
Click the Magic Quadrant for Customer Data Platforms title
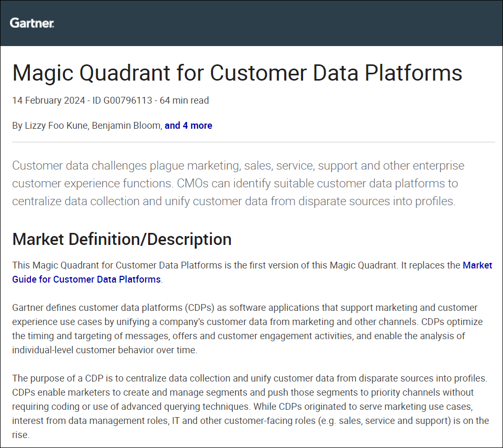pyautogui.click(x=237, y=73)
